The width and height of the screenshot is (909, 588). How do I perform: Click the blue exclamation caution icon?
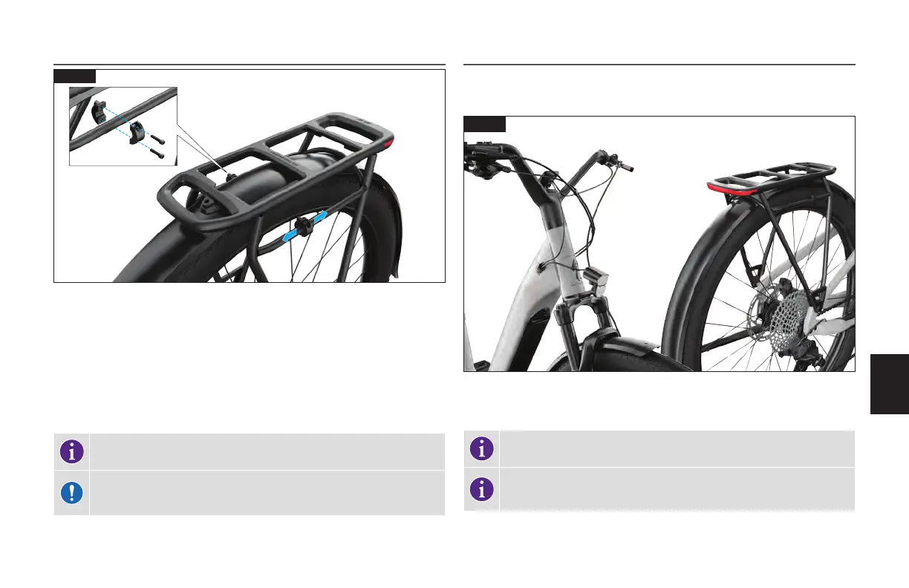(72, 492)
